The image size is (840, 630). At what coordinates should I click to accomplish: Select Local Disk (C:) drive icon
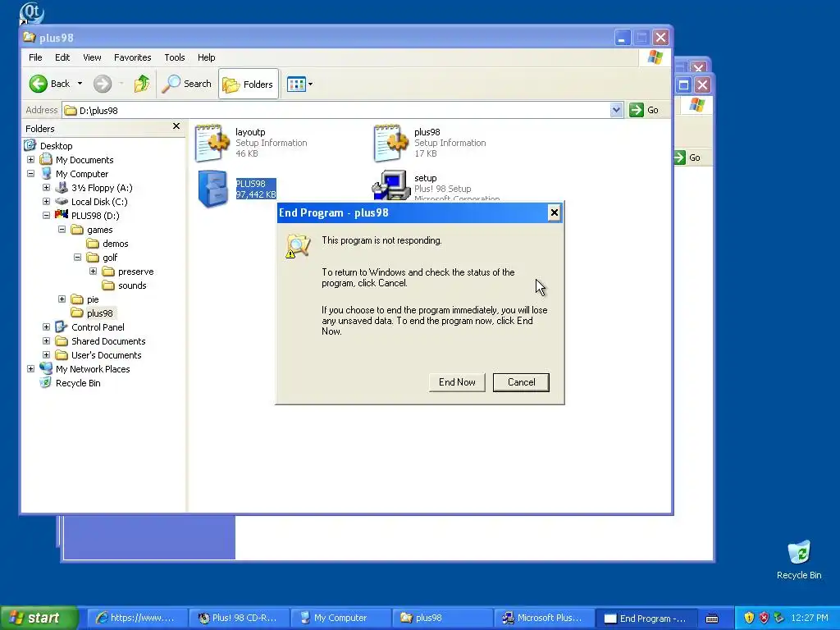[x=62, y=202]
